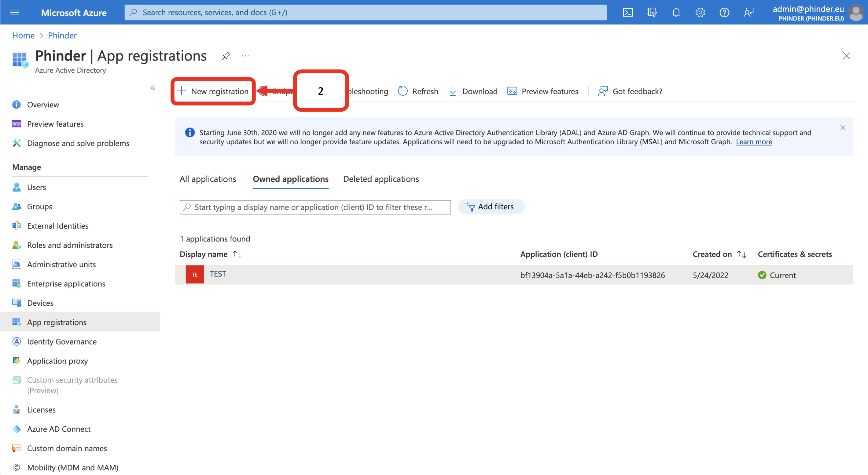Pin the App registrations blade
868x475 pixels.
pos(226,56)
